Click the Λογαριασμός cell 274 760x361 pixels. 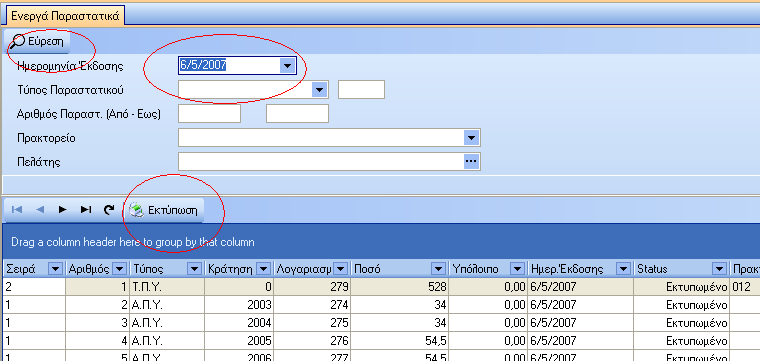[312, 305]
